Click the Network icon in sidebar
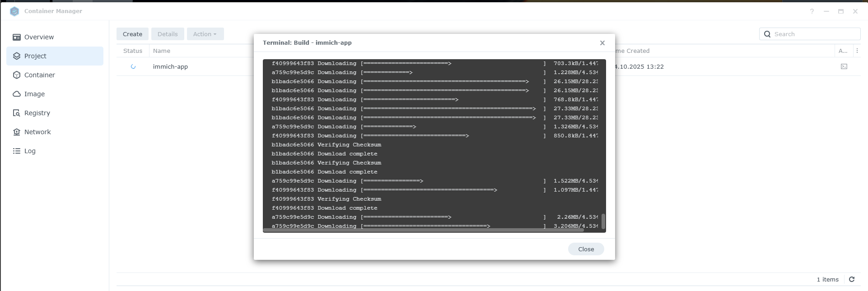The height and width of the screenshot is (291, 868). pyautogui.click(x=17, y=132)
